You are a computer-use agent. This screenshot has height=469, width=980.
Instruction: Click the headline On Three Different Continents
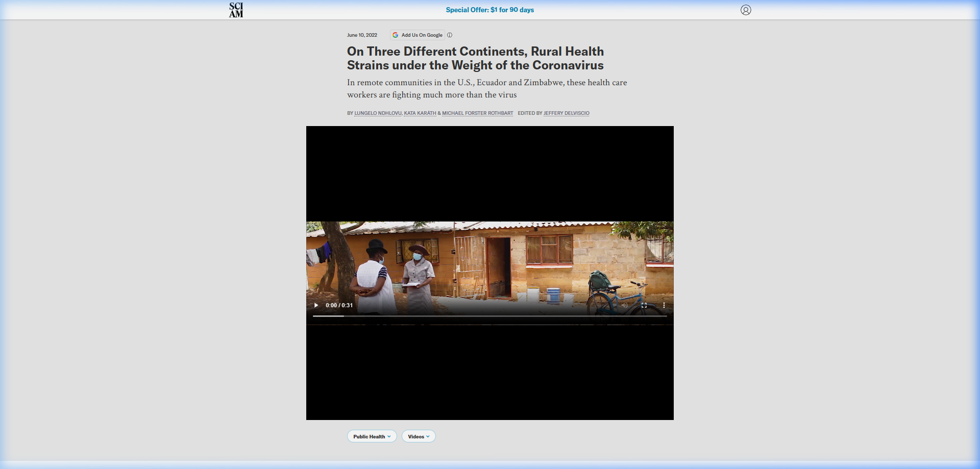475,58
